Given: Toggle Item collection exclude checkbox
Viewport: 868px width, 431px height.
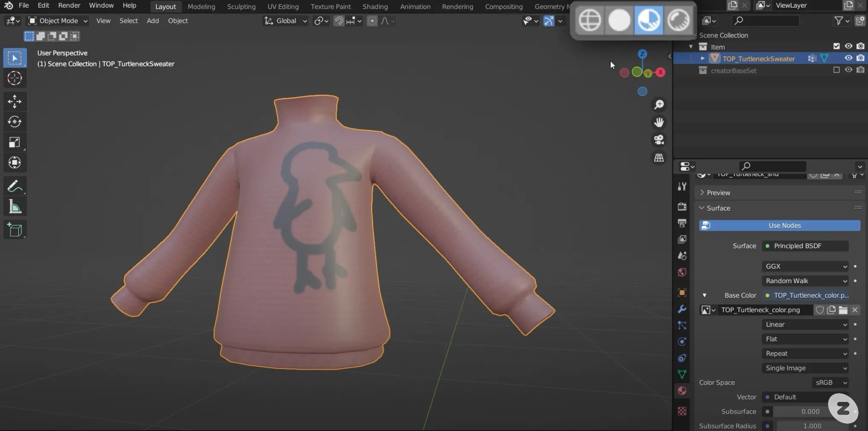Looking at the screenshot, I should (x=836, y=46).
